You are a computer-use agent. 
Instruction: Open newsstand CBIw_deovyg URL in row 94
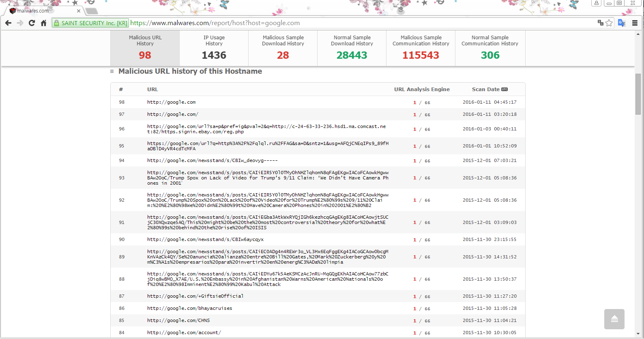point(213,160)
